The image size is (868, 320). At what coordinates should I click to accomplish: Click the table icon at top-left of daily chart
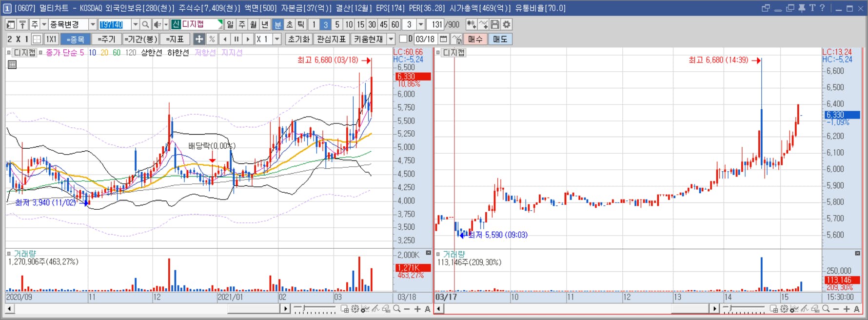[12, 64]
